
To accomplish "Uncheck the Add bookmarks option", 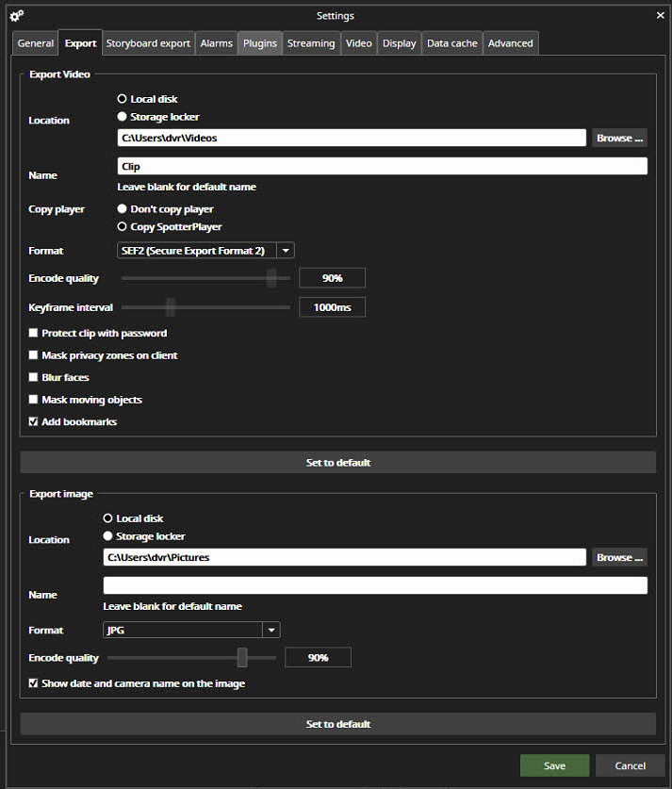I will coord(34,422).
